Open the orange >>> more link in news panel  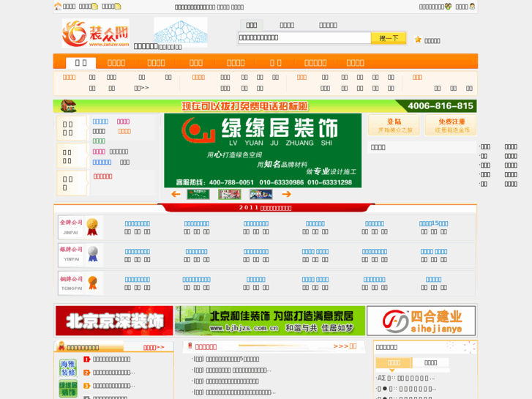(345, 346)
